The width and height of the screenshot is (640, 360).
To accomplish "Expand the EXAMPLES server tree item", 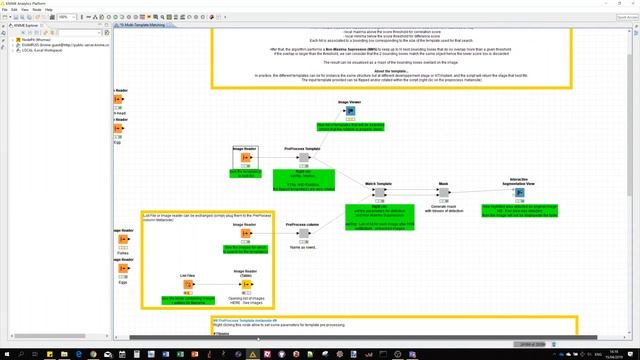I will coord(13,45).
